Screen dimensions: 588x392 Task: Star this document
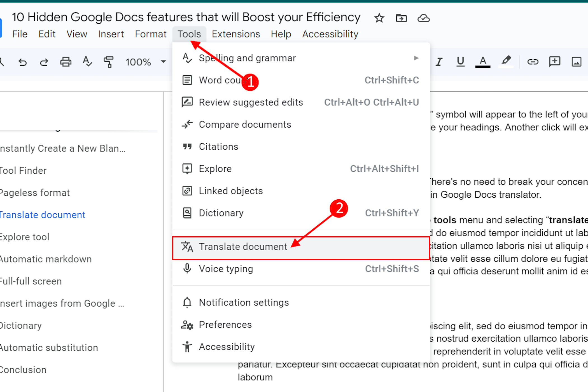379,18
